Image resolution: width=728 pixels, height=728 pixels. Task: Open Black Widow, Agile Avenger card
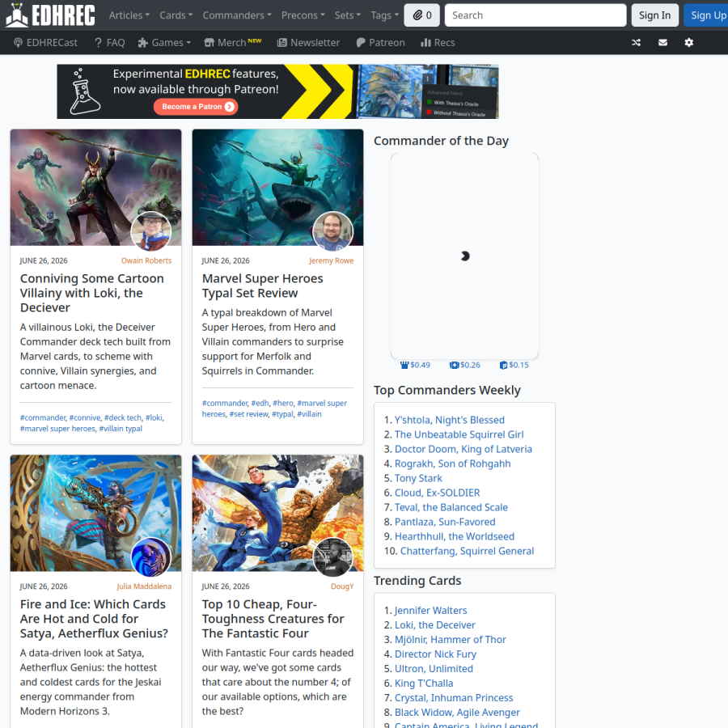457,712
